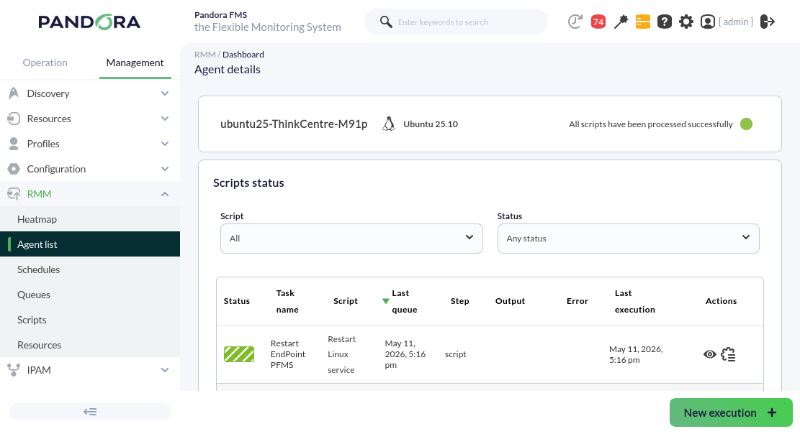
Task: Expand the Profiles menu chevron
Action: (x=165, y=144)
